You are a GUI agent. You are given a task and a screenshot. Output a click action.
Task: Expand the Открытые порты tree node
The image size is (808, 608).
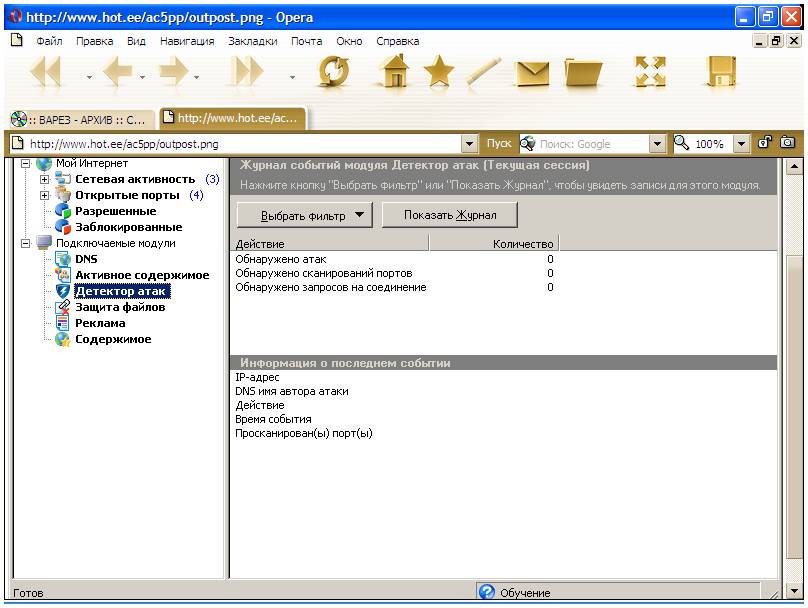(45, 195)
